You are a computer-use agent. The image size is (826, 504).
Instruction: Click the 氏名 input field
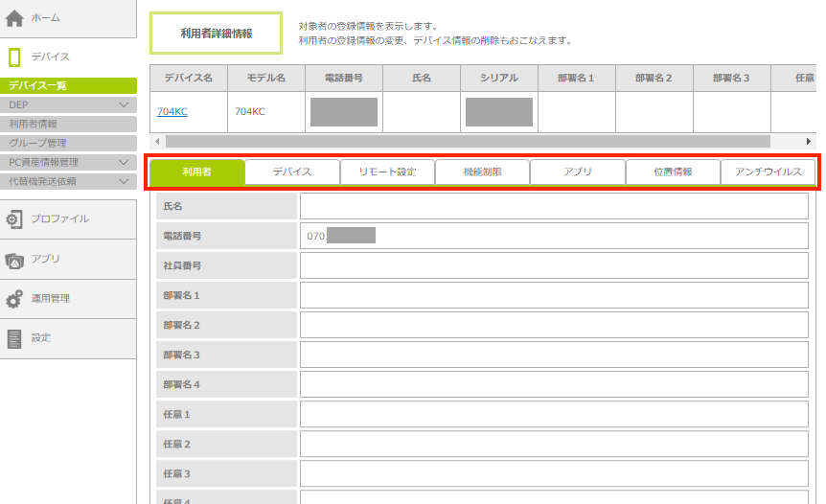pyautogui.click(x=553, y=206)
